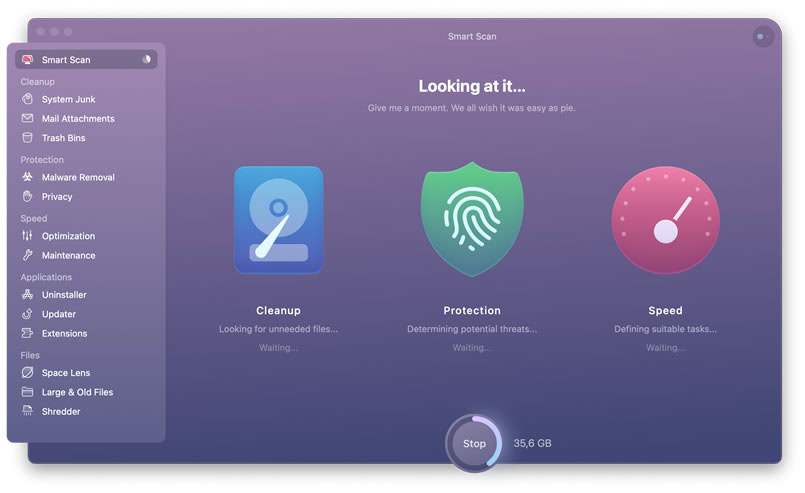Click the 'Waiting...' text under Cleanup
This screenshot has height=493, width=805.
278,348
